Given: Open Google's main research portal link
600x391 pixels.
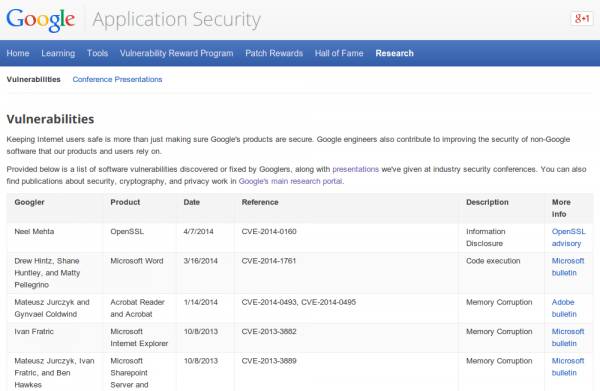Looking at the screenshot, I should (x=290, y=181).
